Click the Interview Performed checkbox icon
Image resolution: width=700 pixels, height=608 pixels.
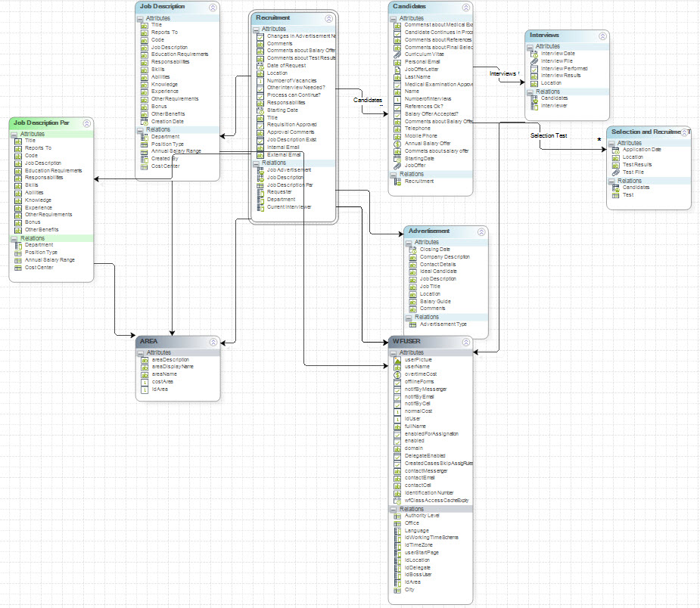pos(534,68)
